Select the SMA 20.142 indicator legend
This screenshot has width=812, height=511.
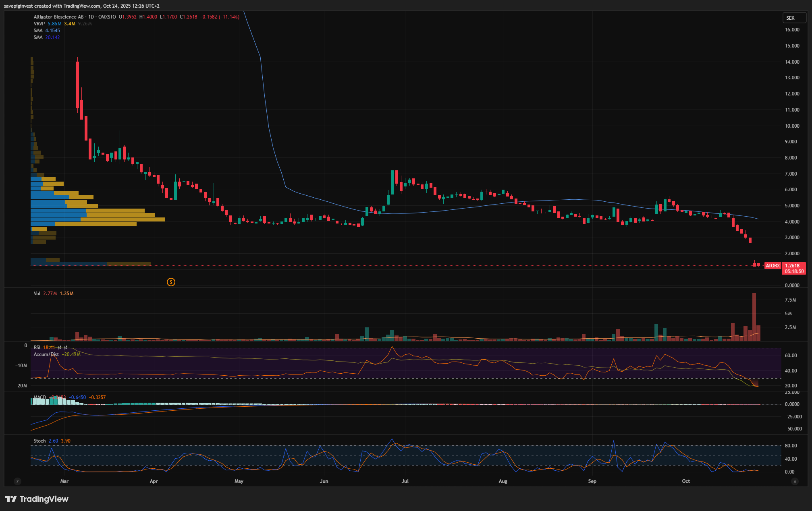pos(38,37)
